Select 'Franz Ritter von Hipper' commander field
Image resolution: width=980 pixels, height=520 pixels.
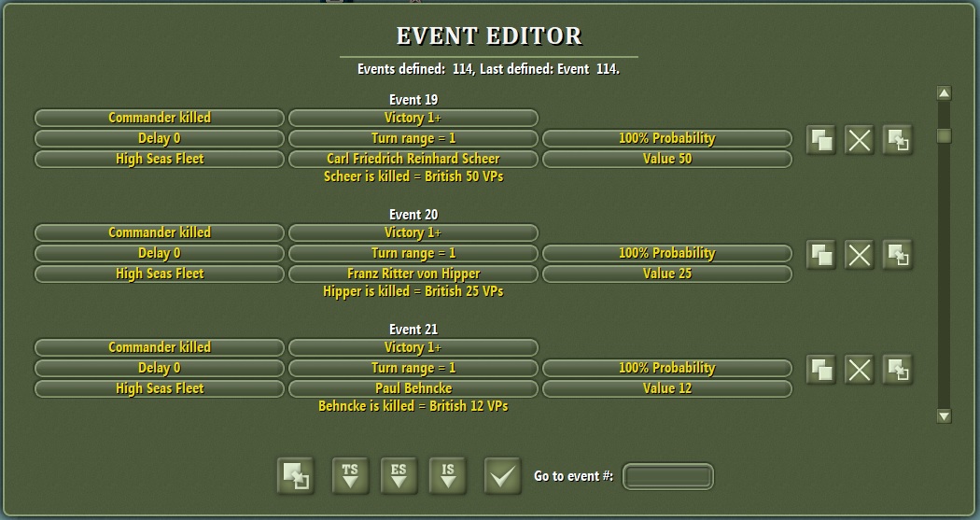coord(413,274)
